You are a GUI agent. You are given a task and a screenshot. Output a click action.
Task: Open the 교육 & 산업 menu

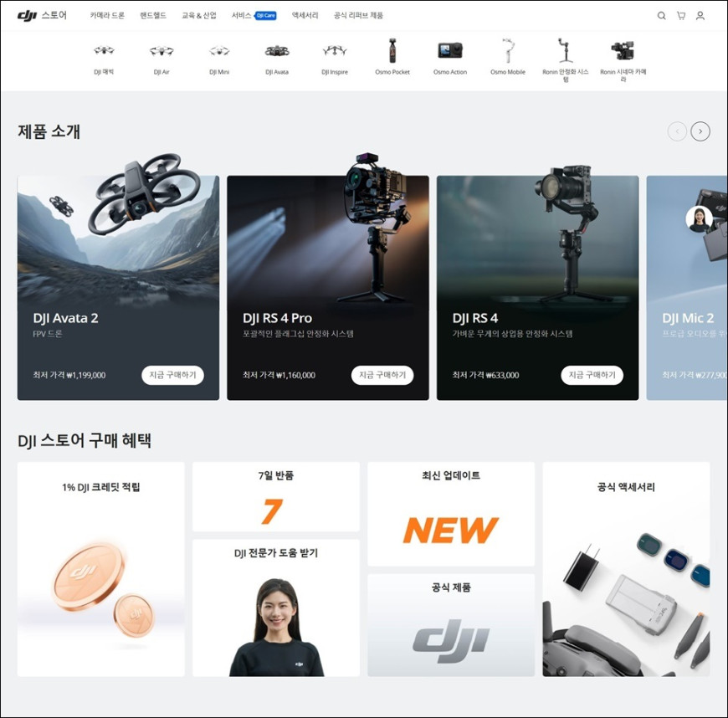[198, 15]
